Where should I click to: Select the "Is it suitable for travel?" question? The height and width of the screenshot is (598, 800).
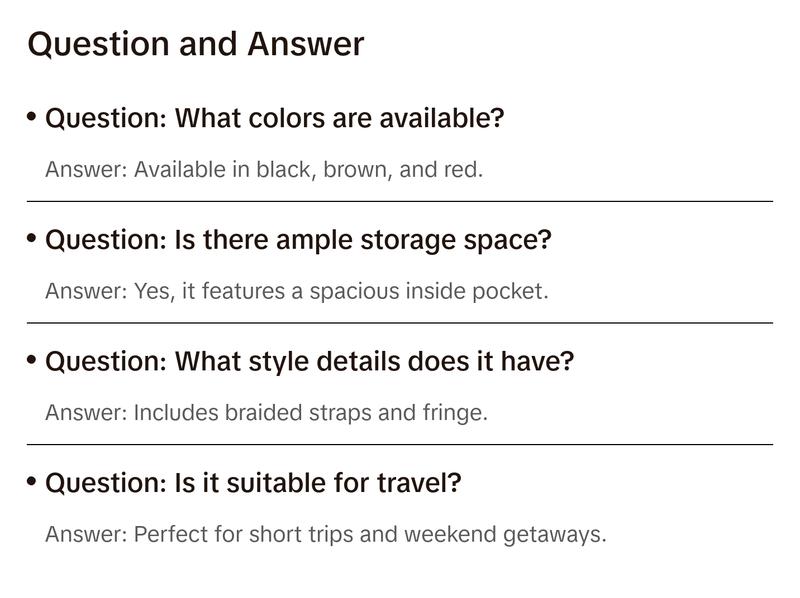click(x=253, y=484)
